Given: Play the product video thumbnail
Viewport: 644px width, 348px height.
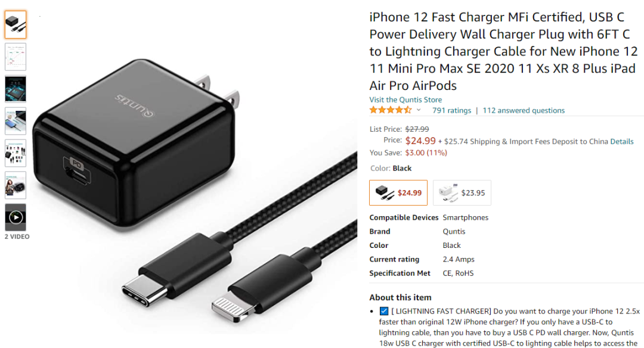Looking at the screenshot, I should tap(16, 217).
